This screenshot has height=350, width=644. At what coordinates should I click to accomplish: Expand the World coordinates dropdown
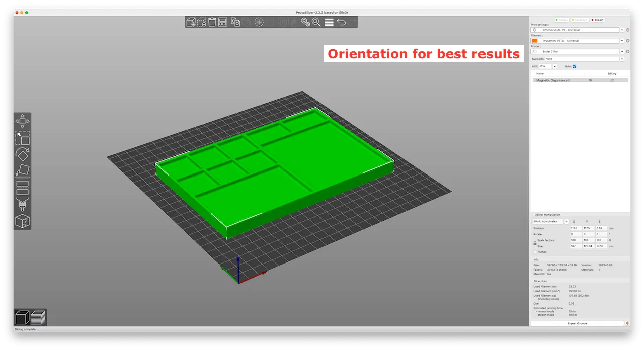point(566,221)
